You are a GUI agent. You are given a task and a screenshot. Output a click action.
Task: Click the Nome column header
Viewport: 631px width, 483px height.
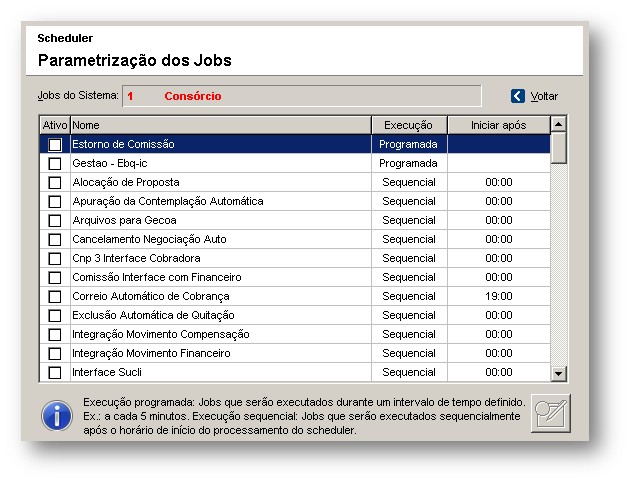(221, 125)
